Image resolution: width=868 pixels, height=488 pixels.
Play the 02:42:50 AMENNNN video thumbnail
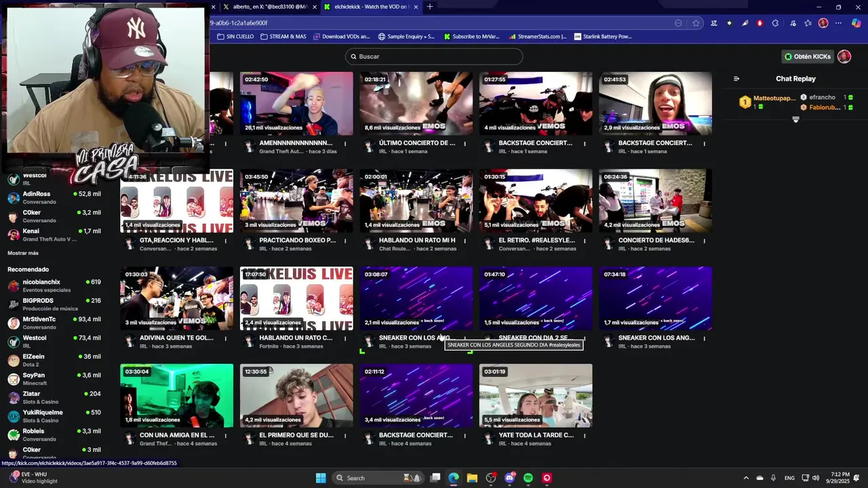point(296,104)
